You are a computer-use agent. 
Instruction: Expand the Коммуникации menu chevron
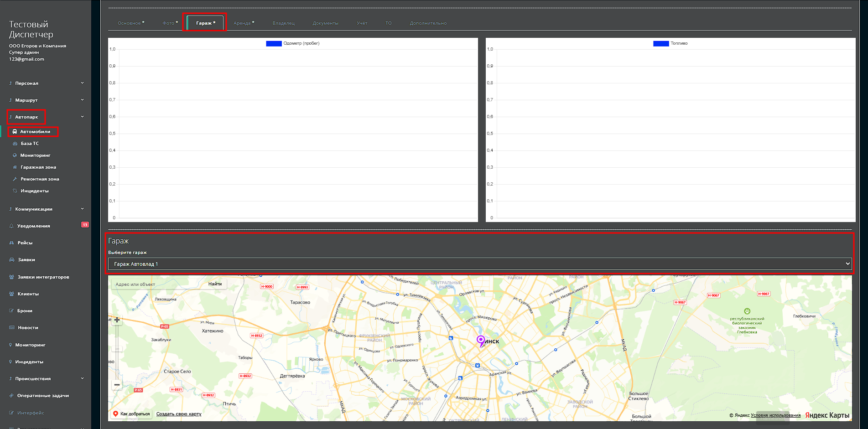point(83,209)
